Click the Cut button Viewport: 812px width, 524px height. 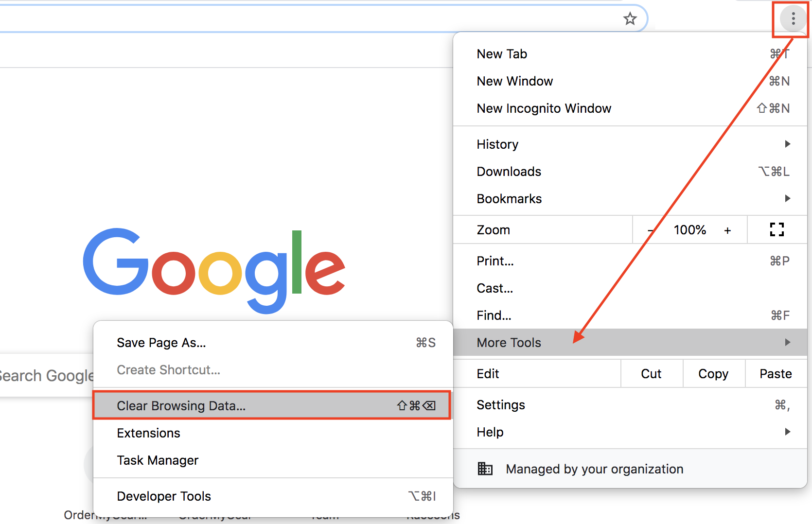[x=651, y=374]
